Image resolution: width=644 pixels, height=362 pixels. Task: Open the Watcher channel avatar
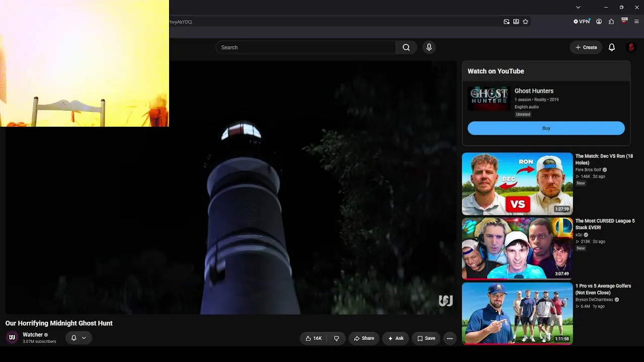pos(12,338)
